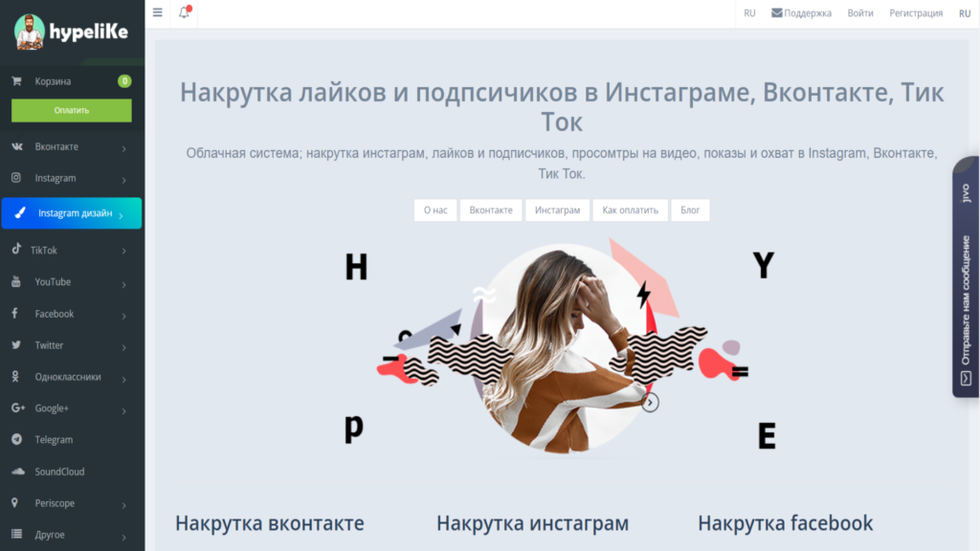The height and width of the screenshot is (551, 980).
Task: Click the hypeliKe logo text
Action: click(89, 32)
